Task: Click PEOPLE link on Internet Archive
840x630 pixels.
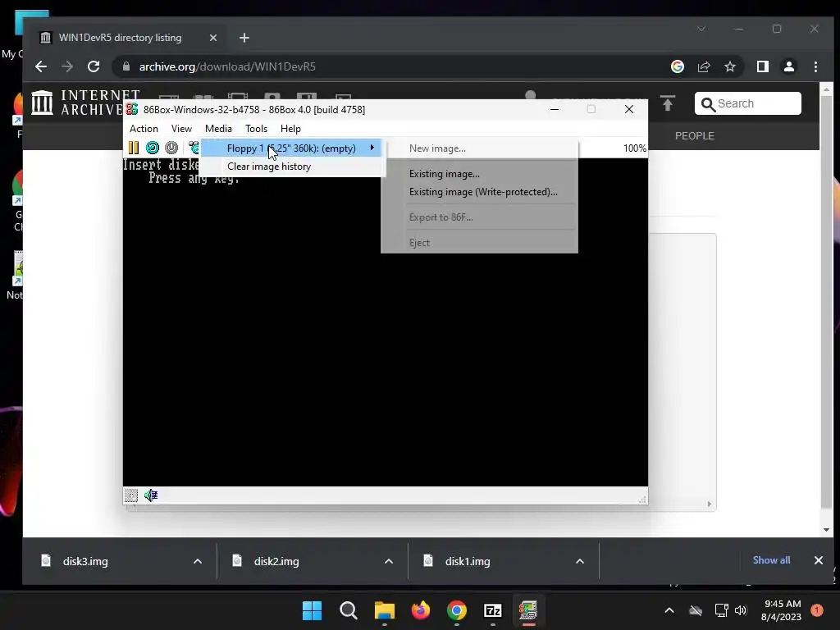Action: tap(694, 135)
